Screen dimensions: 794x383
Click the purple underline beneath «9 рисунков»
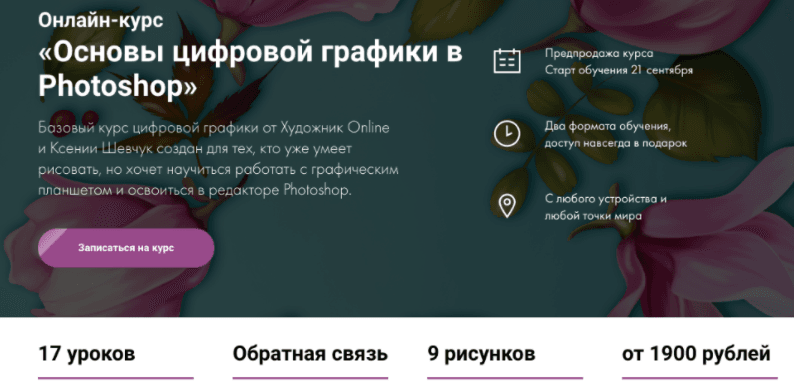[505, 378]
